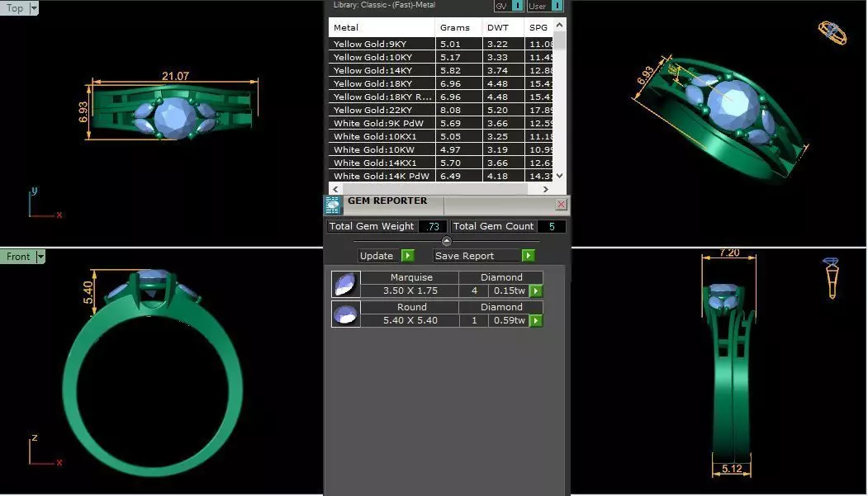Sort by the Grams column header

click(458, 28)
